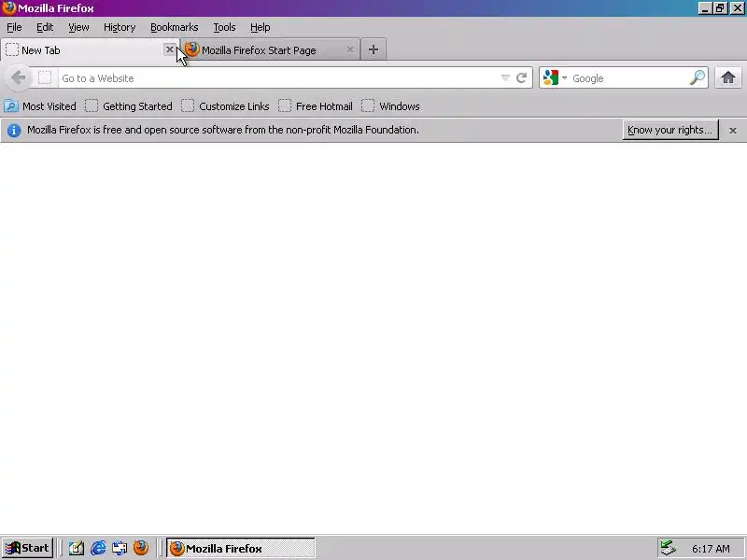Open the Help menu
747x560 pixels.
[x=261, y=27]
